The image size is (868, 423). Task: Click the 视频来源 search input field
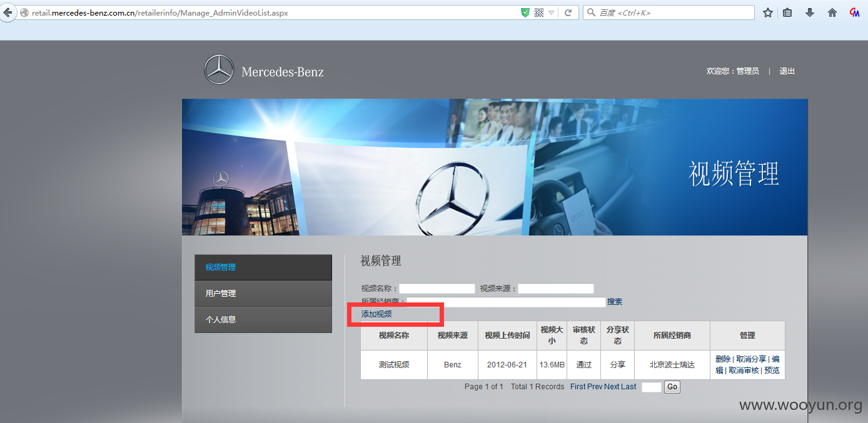coord(556,289)
